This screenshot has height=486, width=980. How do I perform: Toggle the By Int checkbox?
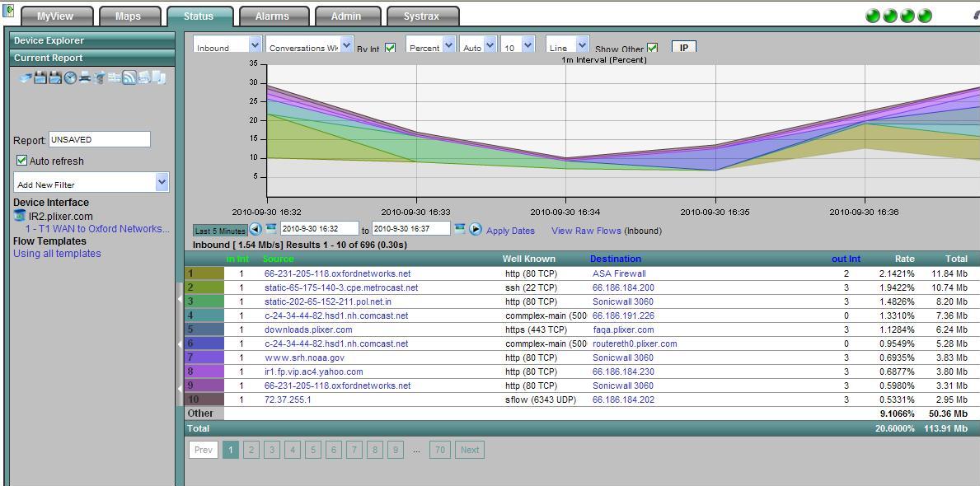tap(390, 48)
